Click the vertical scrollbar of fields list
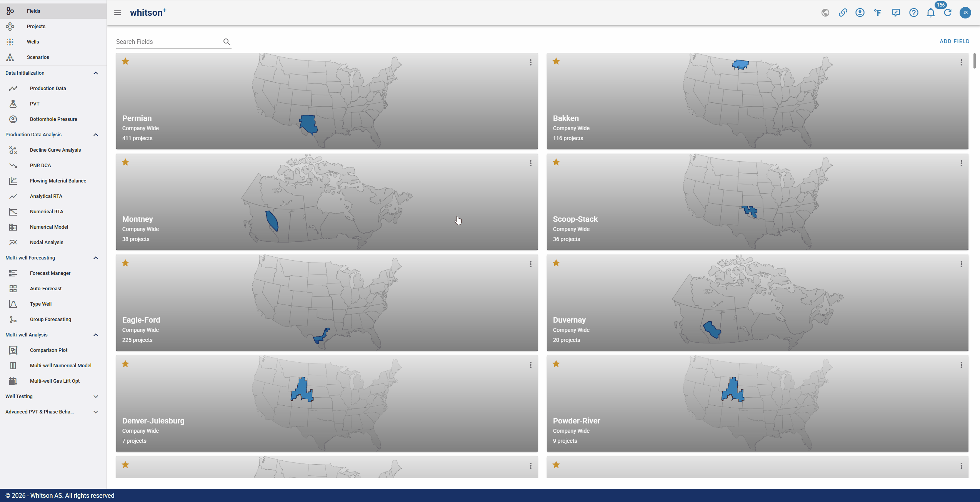 pos(974,61)
